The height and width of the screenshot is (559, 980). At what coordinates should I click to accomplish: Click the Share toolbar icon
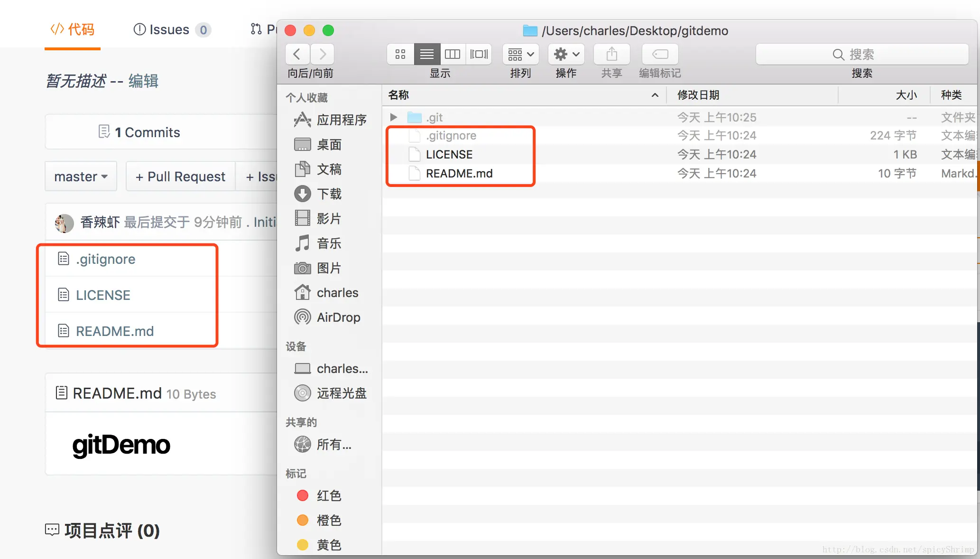tap(611, 54)
